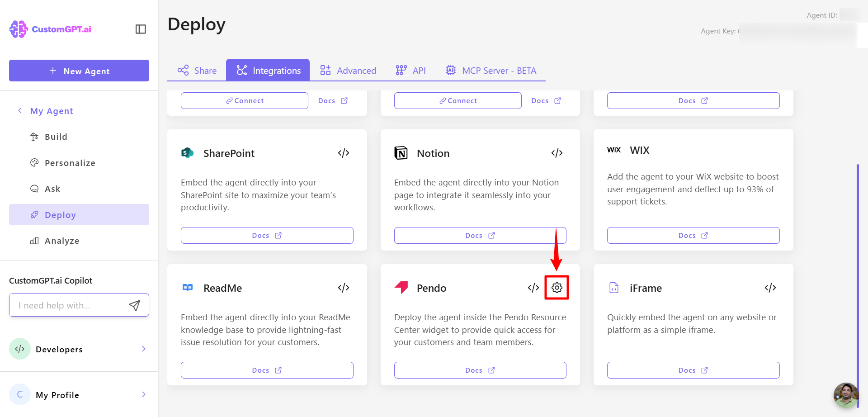The height and width of the screenshot is (417, 868).
Task: Open Docs link beside second Connect
Action: [546, 100]
